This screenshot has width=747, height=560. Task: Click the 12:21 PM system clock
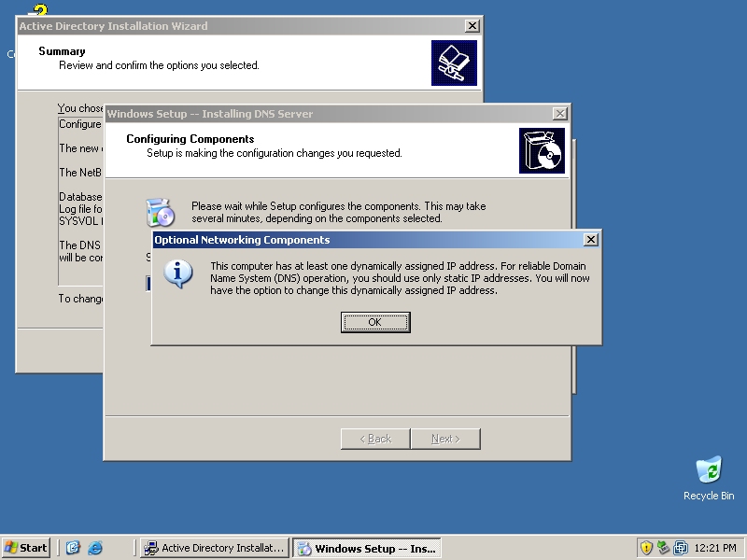[715, 548]
